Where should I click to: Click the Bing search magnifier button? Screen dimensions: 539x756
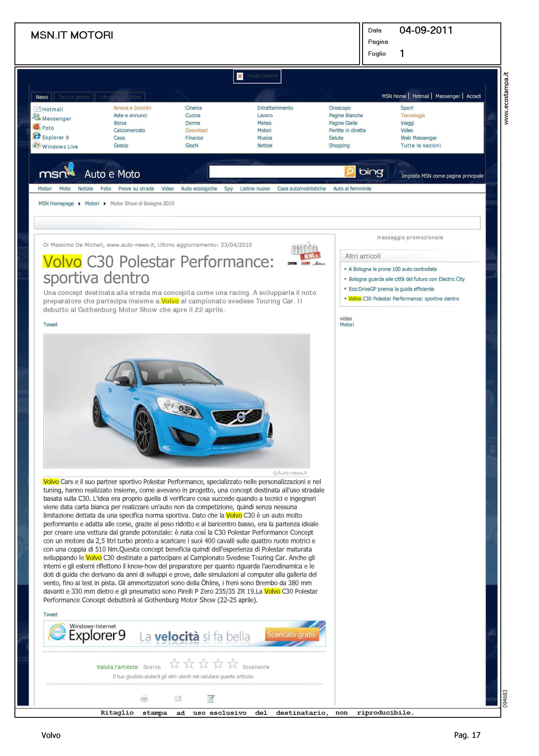349,171
